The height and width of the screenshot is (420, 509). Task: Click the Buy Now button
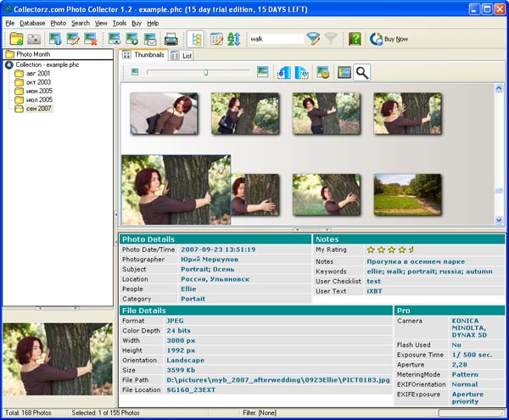click(x=389, y=39)
